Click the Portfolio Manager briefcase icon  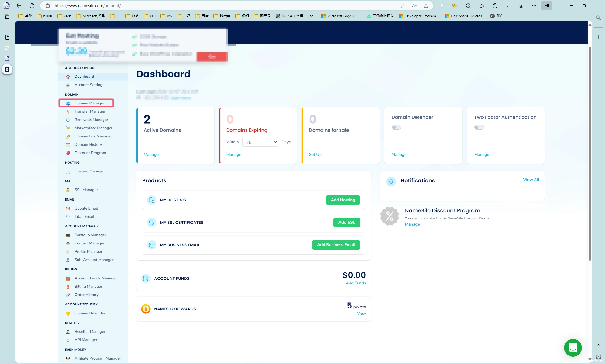coord(68,235)
